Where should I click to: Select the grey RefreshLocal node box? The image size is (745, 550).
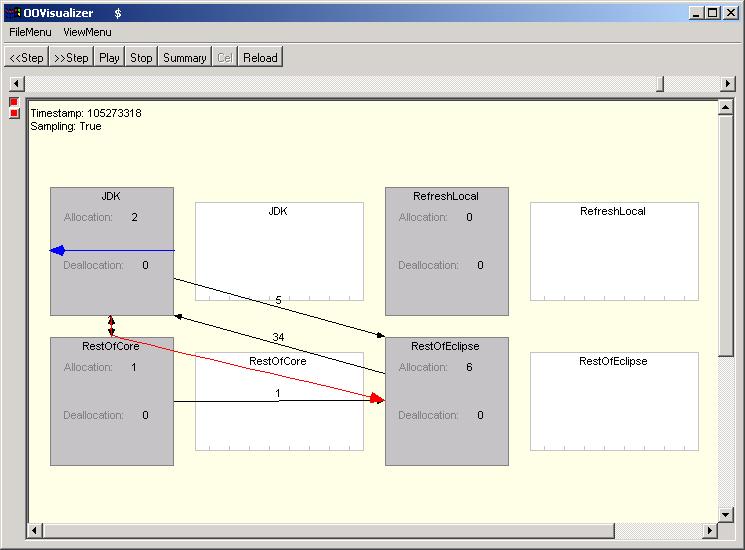[x=447, y=251]
